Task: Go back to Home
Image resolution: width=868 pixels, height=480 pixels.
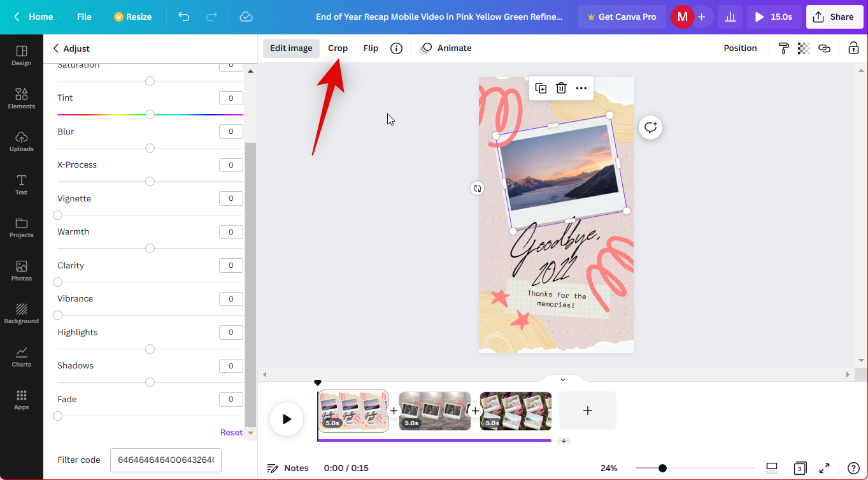Action: (x=33, y=17)
